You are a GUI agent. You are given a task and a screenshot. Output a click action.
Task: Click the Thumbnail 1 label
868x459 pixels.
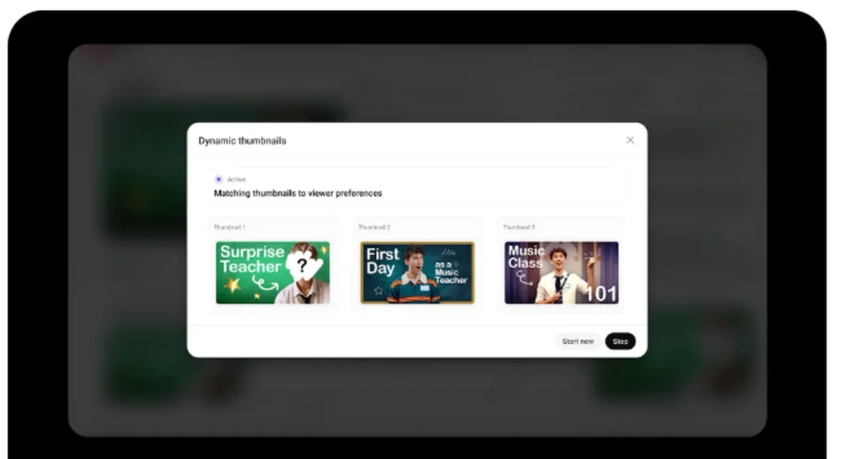click(x=229, y=227)
